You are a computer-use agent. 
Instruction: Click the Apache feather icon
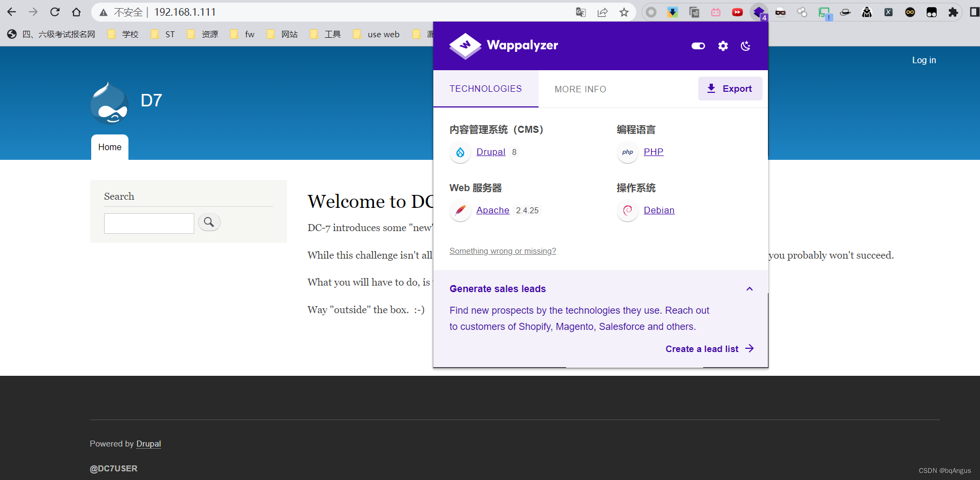(x=460, y=211)
